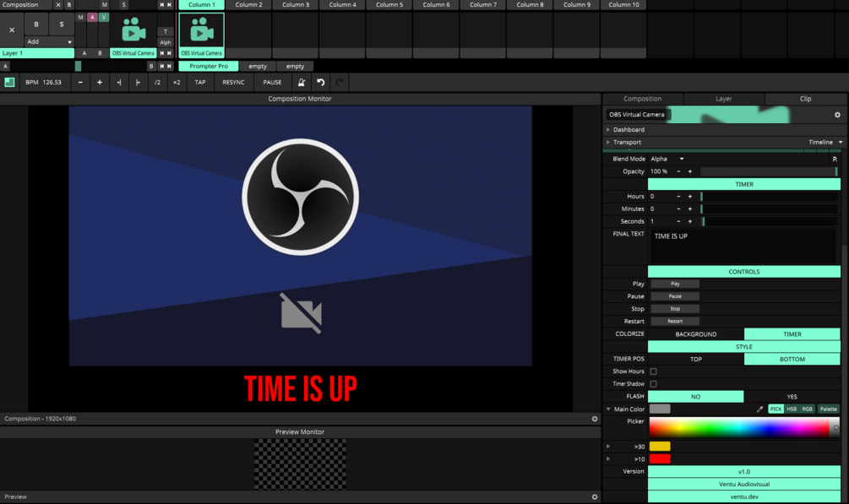Nudge tempo backward with the pull icon

(118, 82)
